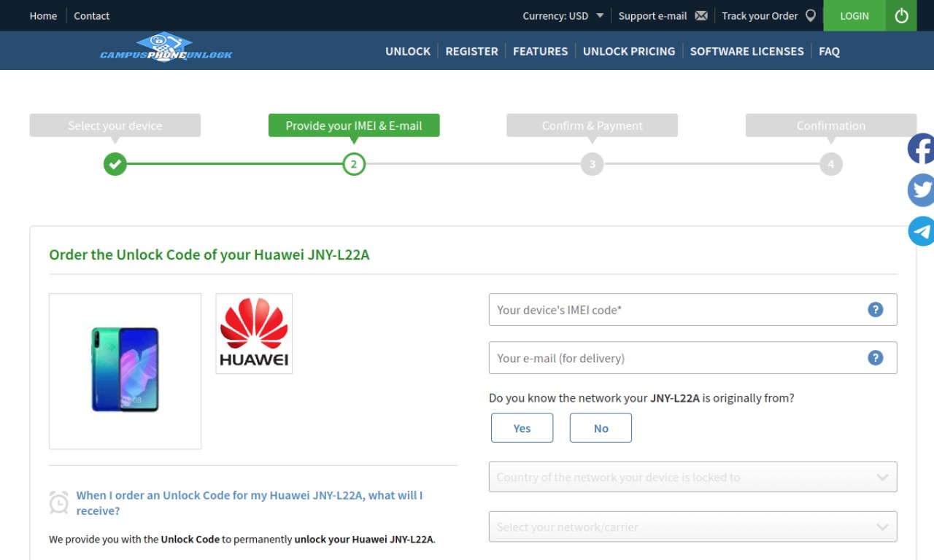Open the Twitter share icon
The image size is (934, 560).
coord(921,190)
